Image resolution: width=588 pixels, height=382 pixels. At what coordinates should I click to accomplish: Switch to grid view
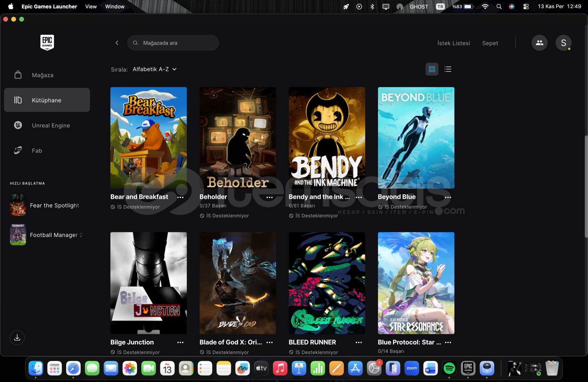432,69
